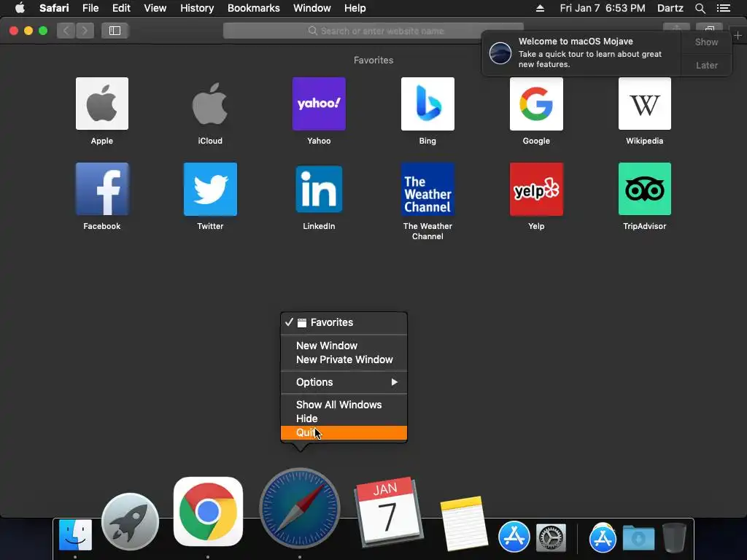
Task: Launch Google Chrome from the Dock
Action: pyautogui.click(x=208, y=511)
